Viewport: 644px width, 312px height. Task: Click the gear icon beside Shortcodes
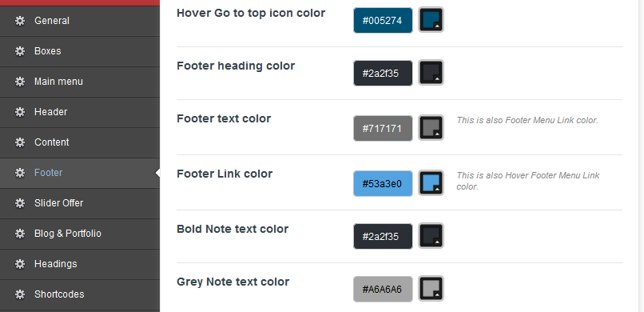[x=20, y=294]
